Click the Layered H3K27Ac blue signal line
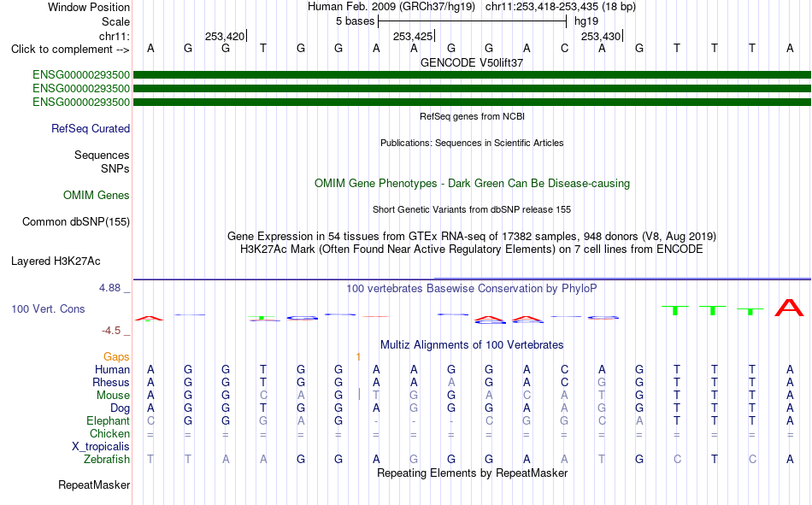The image size is (812, 505). (x=472, y=279)
